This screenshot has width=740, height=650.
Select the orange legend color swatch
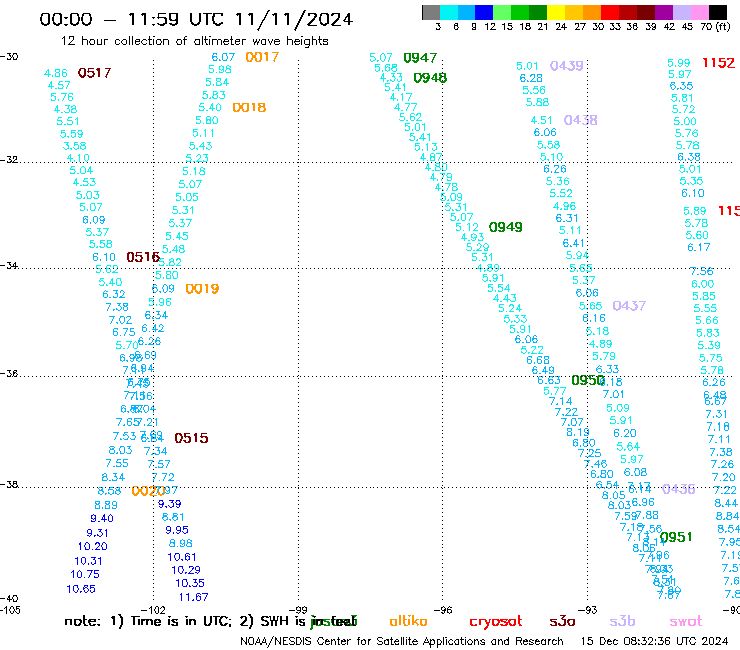pos(592,12)
